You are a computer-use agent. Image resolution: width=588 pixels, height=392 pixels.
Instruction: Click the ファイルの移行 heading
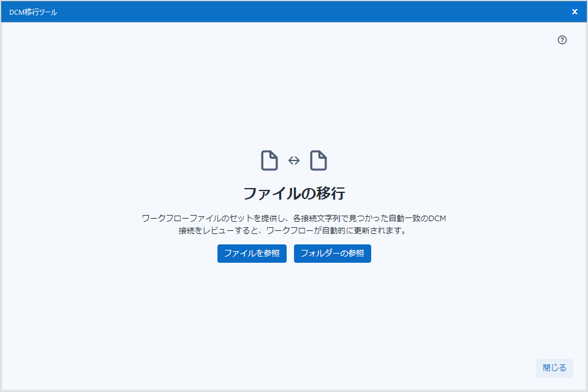coord(294,194)
